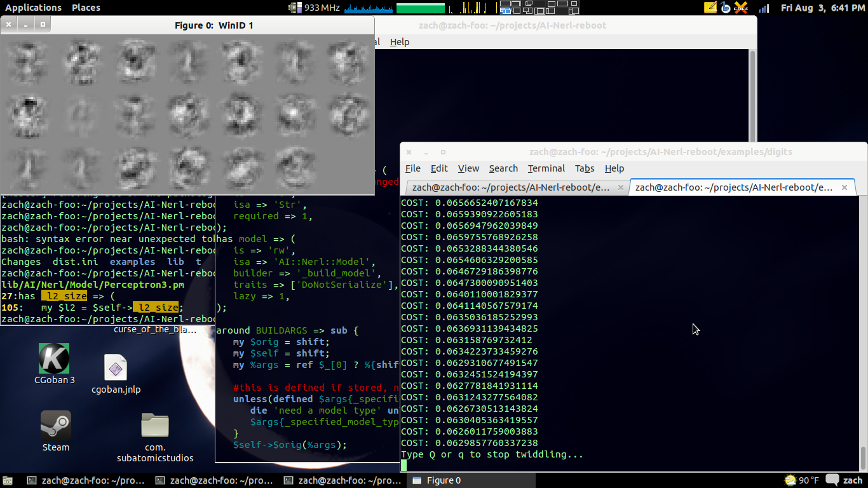This screenshot has width=868, height=488.
Task: Open the Places menu in the top panel
Action: coord(86,8)
